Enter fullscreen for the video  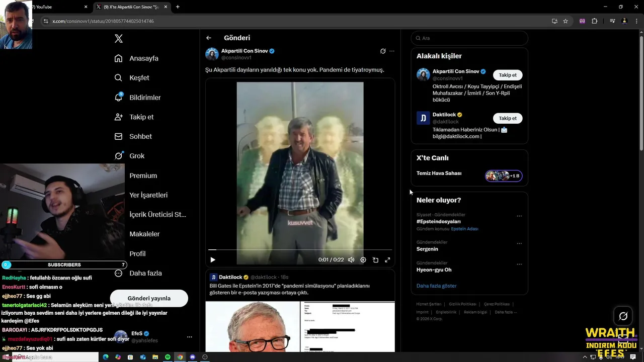387,260
